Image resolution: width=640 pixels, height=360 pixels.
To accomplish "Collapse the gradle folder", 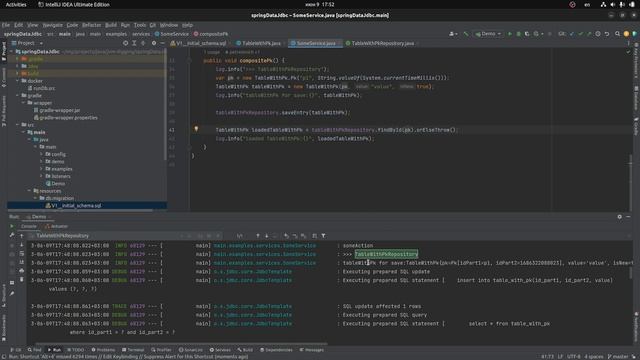I will (x=18, y=96).
